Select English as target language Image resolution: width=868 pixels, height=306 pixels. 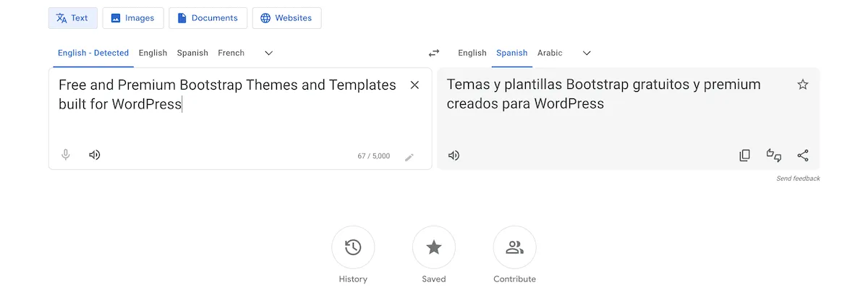[x=472, y=53]
